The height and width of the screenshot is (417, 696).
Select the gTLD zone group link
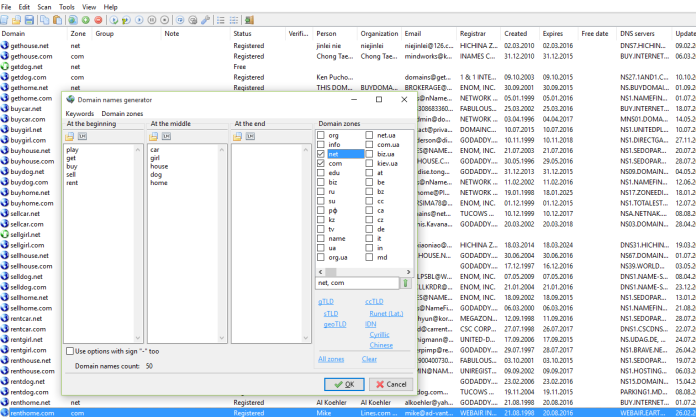[x=326, y=301]
